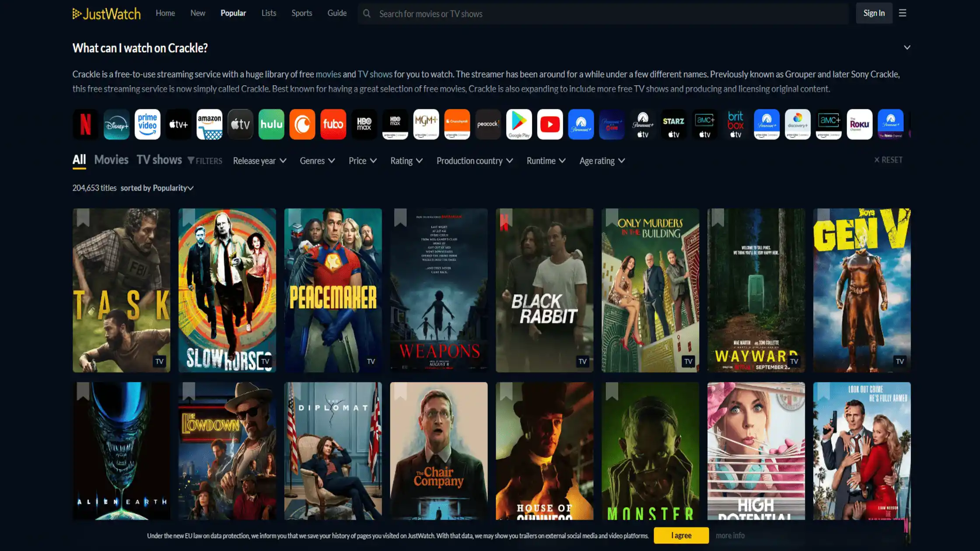Switch to the Popular tab
Screen dimensions: 980x551
(x=233, y=13)
